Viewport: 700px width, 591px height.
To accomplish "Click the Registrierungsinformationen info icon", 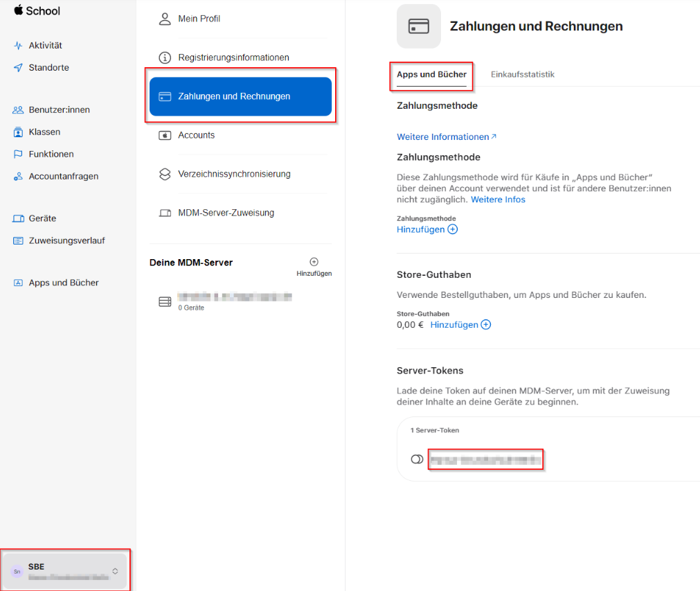I will click(165, 58).
